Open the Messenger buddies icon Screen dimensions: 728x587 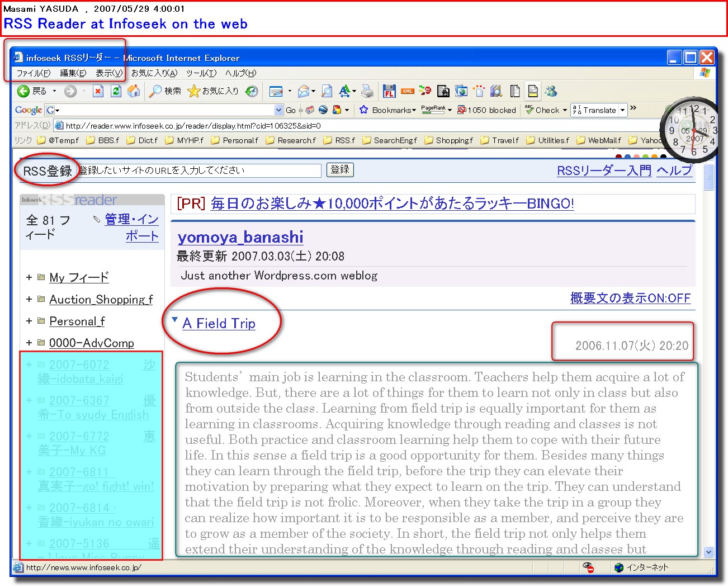point(551,91)
